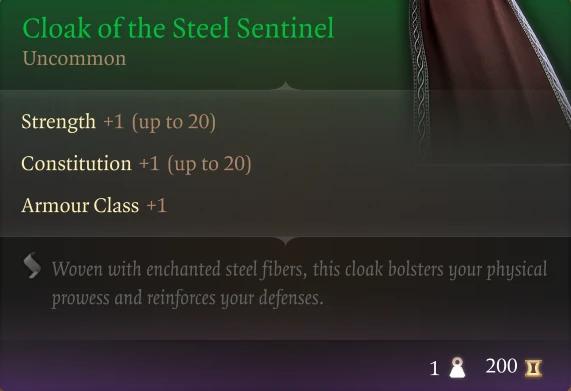
Task: Click the Cloak of the Steel Sentinel title
Action: pos(178,28)
